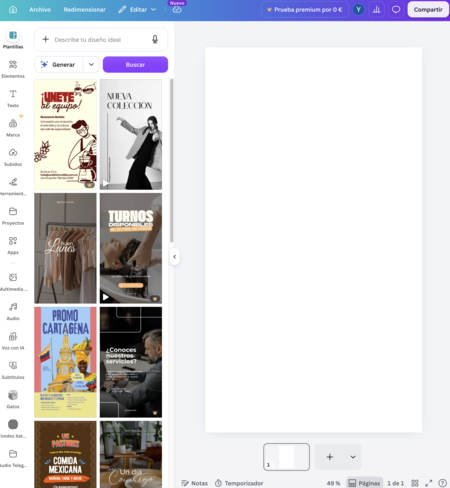The image size is (450, 488).
Task: Open the Marca sidebar panel
Action: coord(13,128)
